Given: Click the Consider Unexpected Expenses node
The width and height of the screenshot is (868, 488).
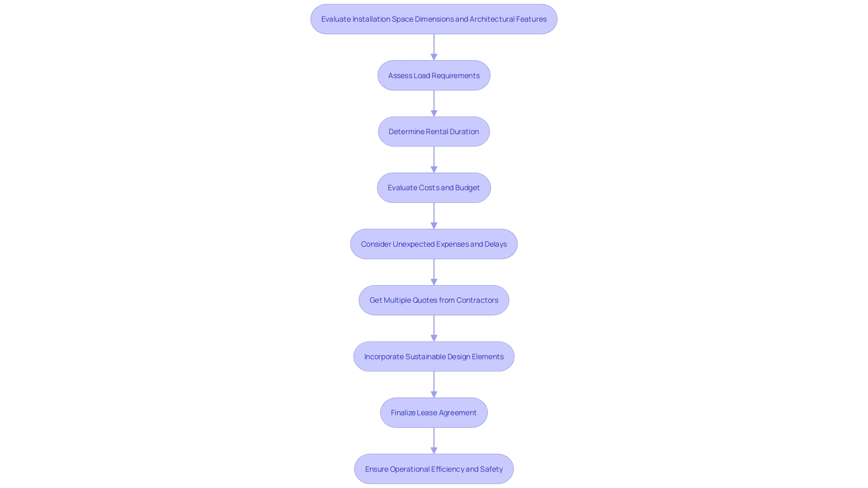Looking at the screenshot, I should pos(434,244).
